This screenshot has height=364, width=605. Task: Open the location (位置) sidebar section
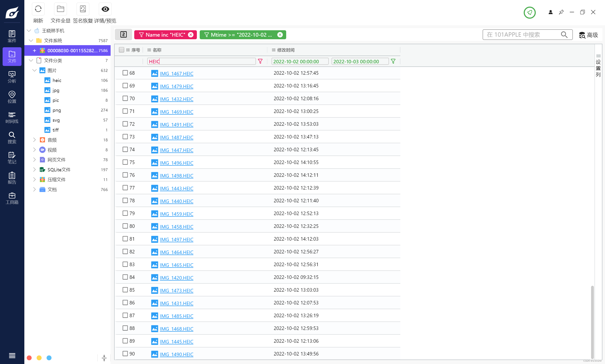[12, 97]
